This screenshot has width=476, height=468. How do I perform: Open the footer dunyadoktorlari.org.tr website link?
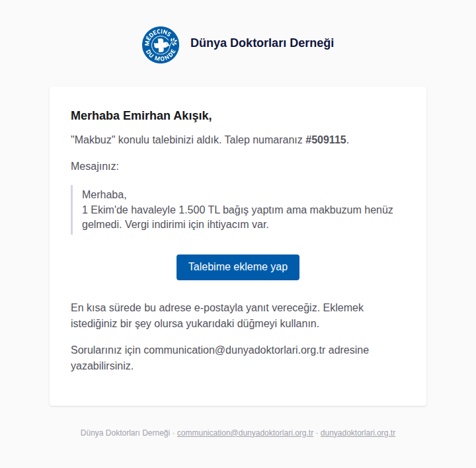[x=358, y=433]
